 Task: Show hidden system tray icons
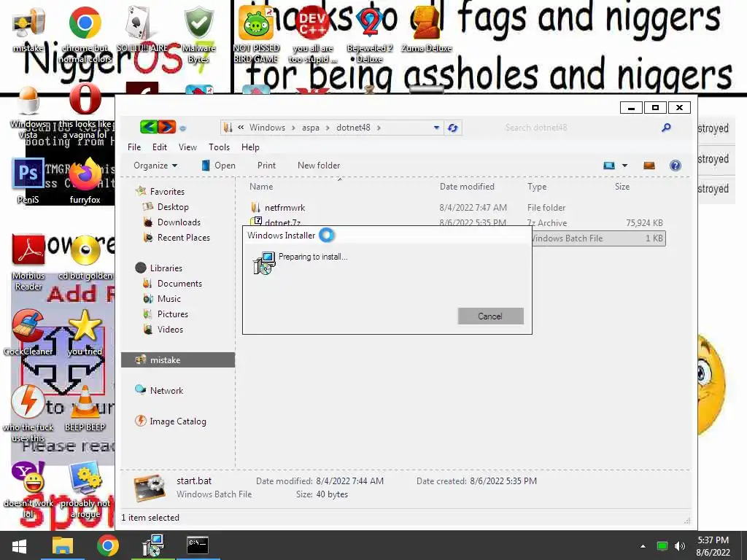pyautogui.click(x=643, y=546)
